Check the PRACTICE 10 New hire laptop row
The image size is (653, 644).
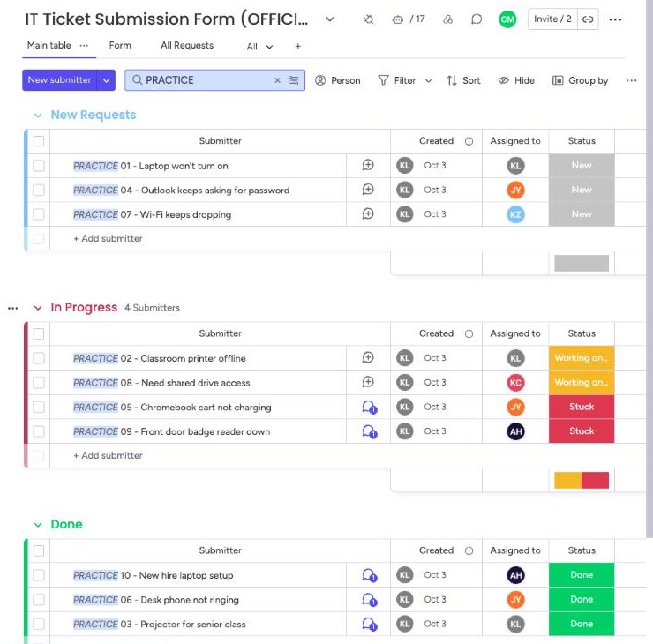click(39, 575)
